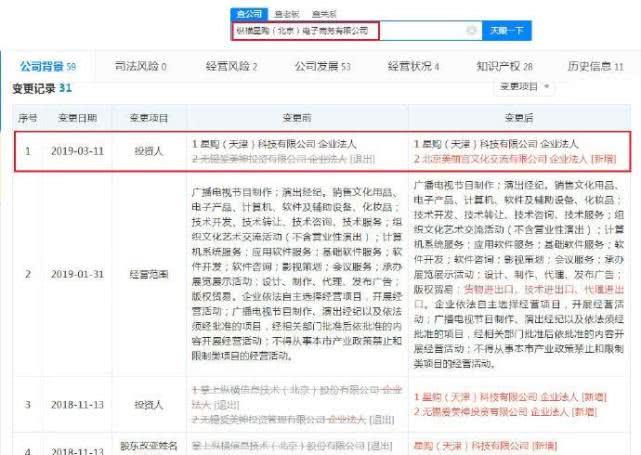The width and height of the screenshot is (641, 455).
Task: Click the 变更前 column header
Action: (297, 118)
